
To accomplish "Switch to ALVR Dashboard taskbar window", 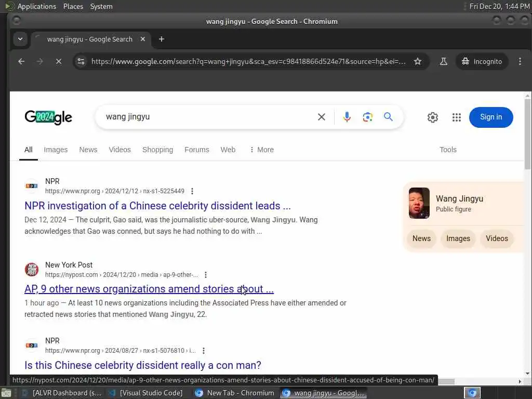I will (61, 393).
